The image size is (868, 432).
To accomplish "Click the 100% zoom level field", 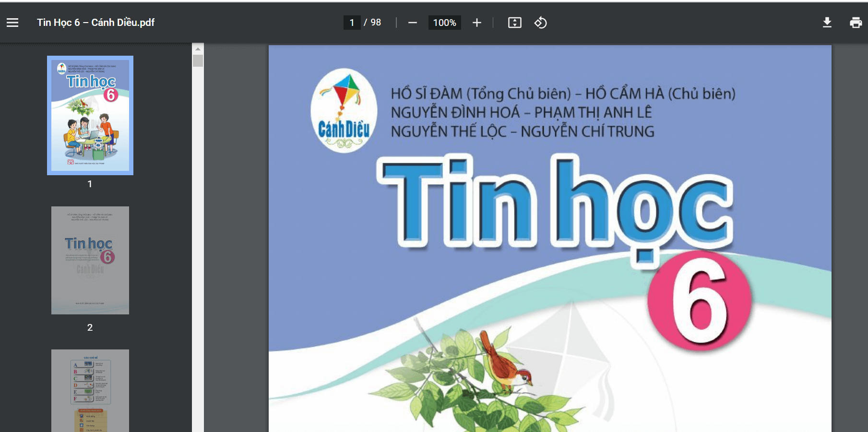I will 444,23.
